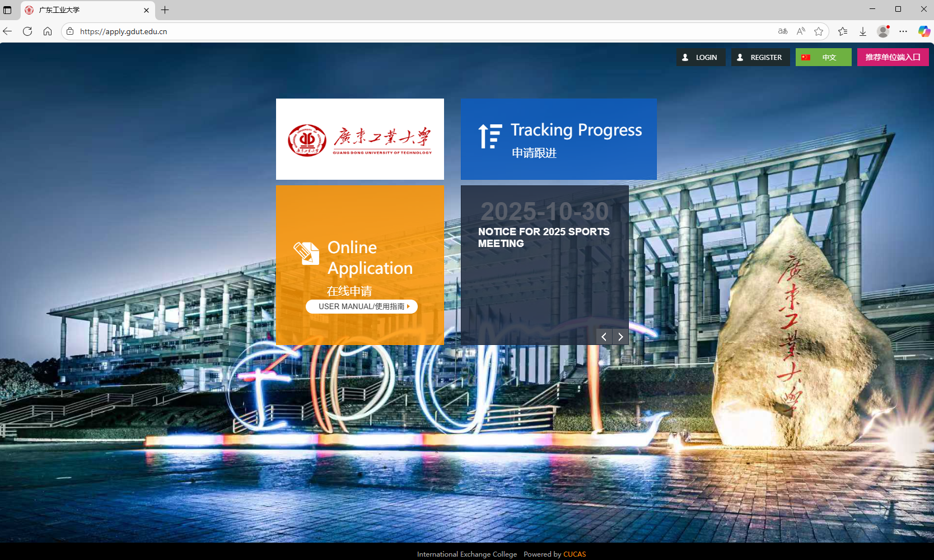Click the translate page icon
The height and width of the screenshot is (560, 934).
(x=783, y=31)
